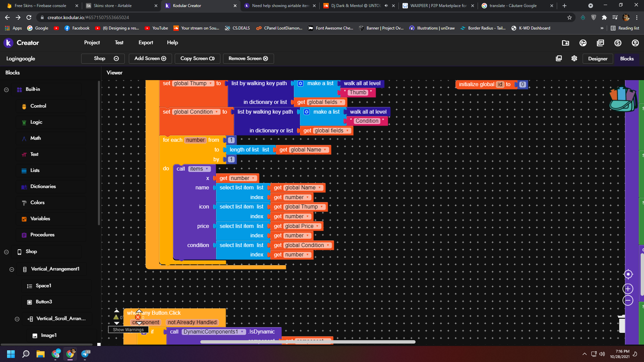Collapse the Built-in blocks section
The image size is (644, 362).
pyautogui.click(x=6, y=89)
